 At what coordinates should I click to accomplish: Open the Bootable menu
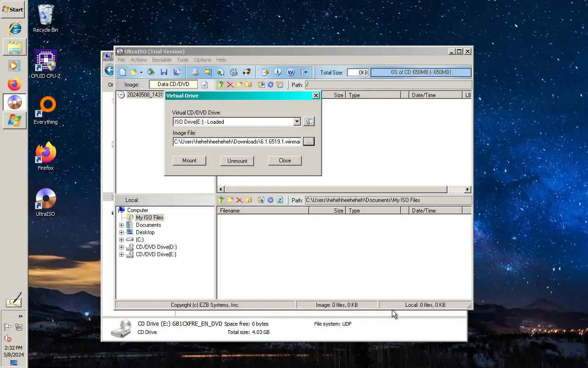click(x=162, y=60)
